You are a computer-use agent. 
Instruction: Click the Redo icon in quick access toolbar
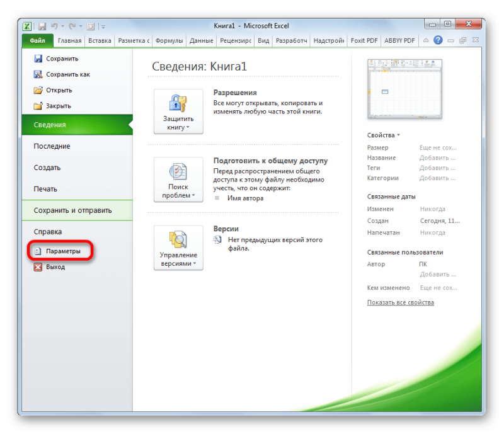[72, 26]
